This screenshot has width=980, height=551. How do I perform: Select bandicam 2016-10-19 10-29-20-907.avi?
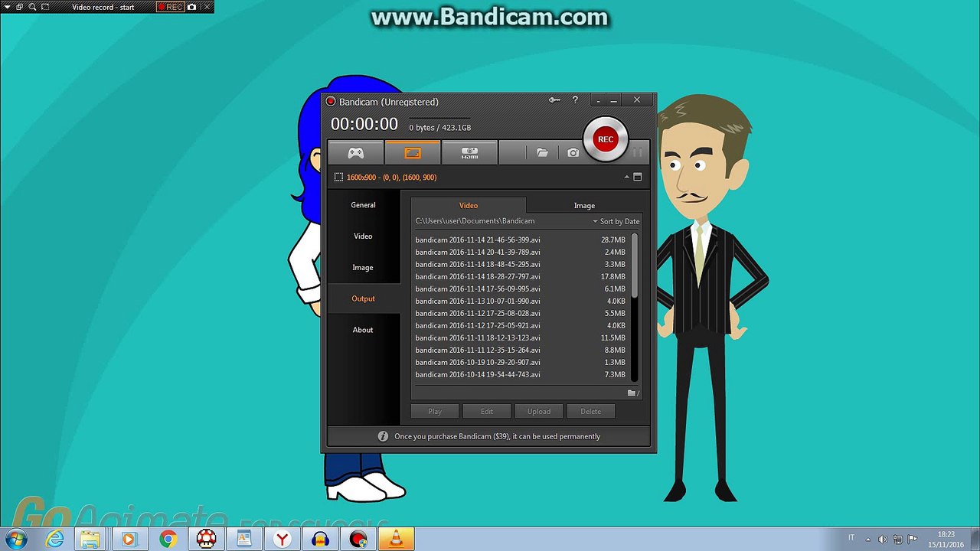click(x=521, y=362)
